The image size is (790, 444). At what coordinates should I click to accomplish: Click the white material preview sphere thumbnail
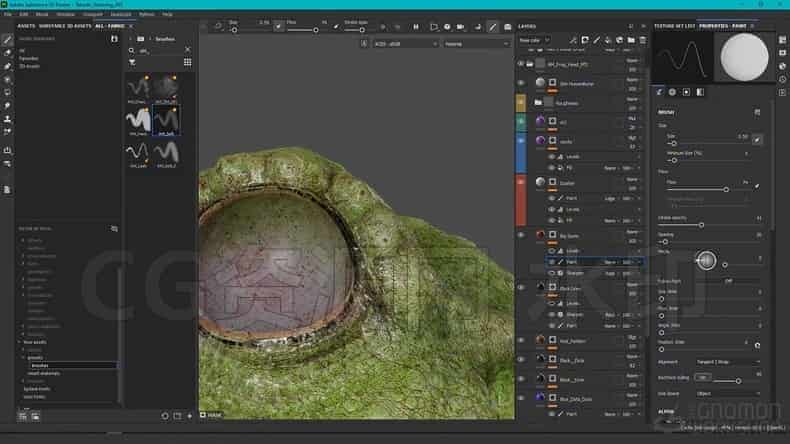pyautogui.click(x=744, y=57)
